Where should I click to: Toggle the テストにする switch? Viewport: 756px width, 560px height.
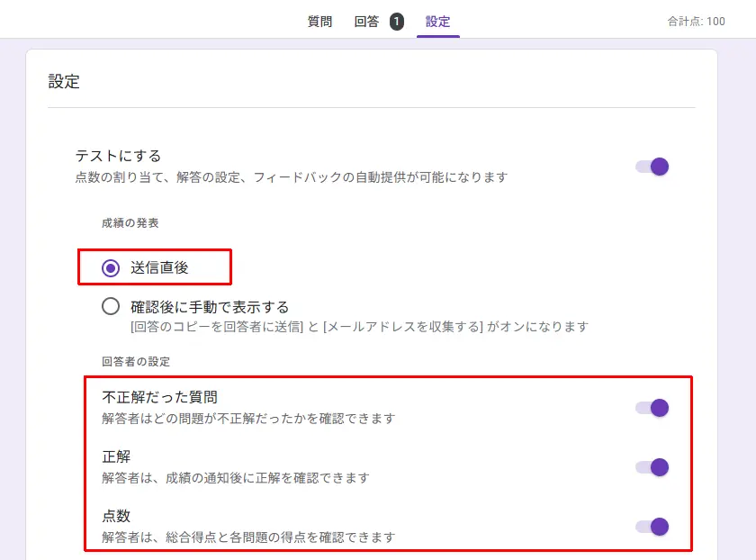click(652, 167)
